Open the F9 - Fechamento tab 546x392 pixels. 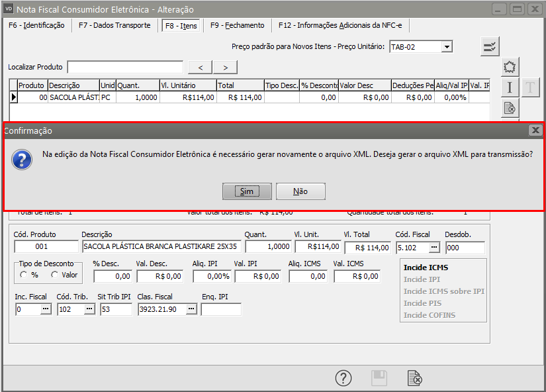point(237,26)
